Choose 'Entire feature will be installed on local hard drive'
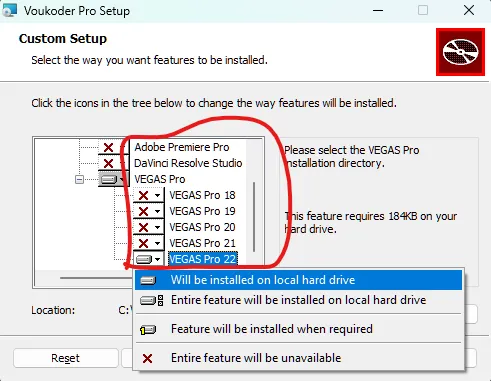This screenshot has width=491, height=381. tap(298, 300)
